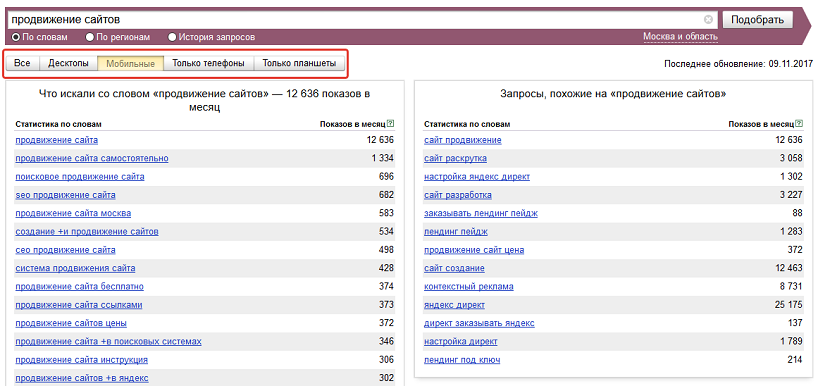Click the '8 731' impressions value

(x=791, y=286)
